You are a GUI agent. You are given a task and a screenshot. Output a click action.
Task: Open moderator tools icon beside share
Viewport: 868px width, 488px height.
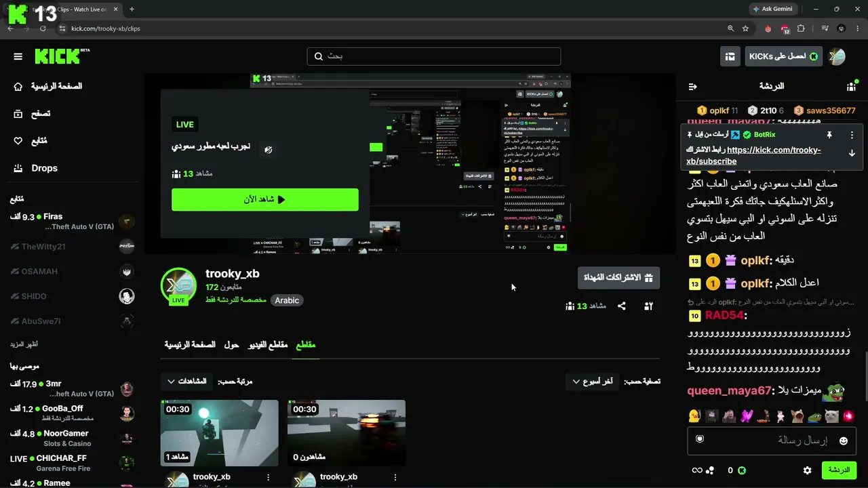pyautogui.click(x=648, y=306)
